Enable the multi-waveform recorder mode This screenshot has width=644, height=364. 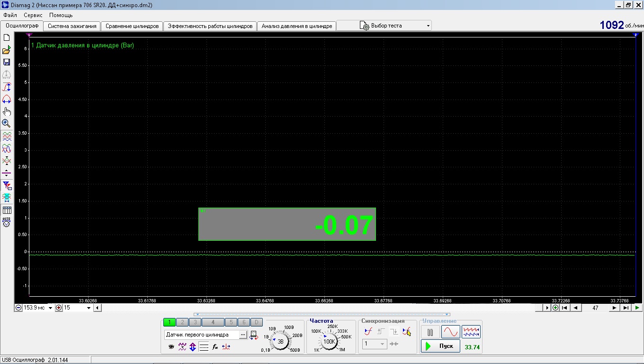coord(471,332)
